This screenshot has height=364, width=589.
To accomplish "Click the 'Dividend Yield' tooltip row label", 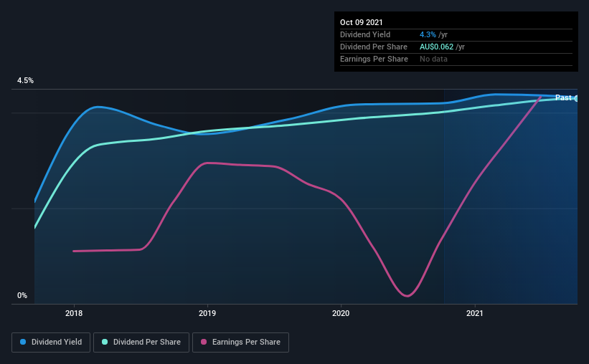I will tap(365, 34).
